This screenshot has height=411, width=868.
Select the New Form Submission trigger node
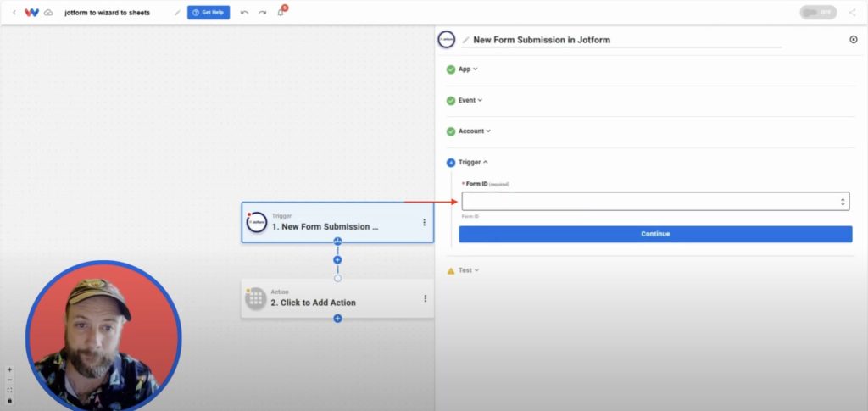click(337, 222)
